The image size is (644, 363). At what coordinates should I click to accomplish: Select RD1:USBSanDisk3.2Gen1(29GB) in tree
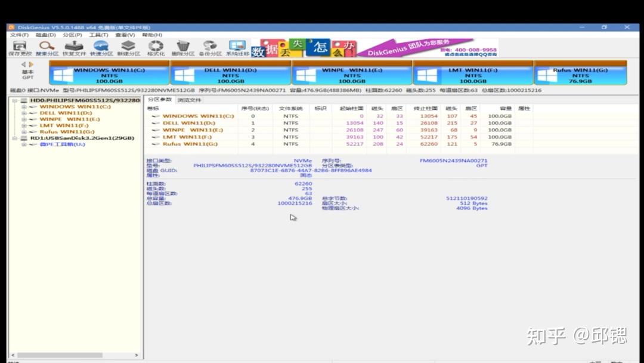[x=82, y=138]
